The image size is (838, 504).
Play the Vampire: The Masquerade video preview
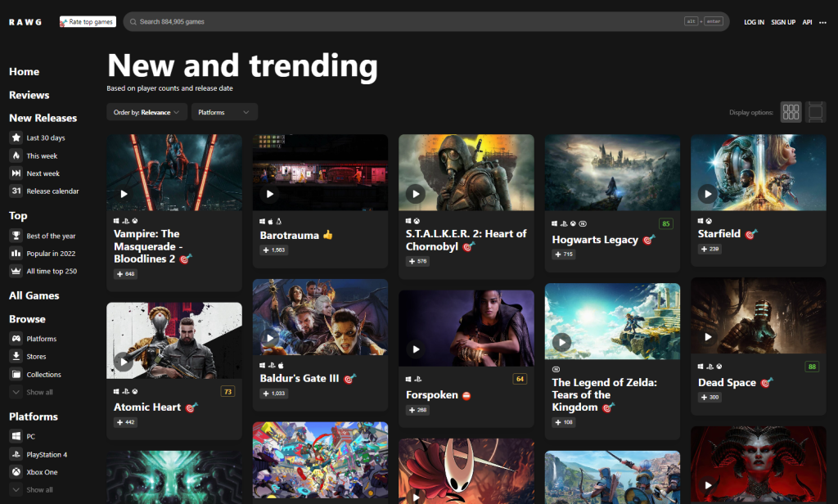(x=124, y=194)
